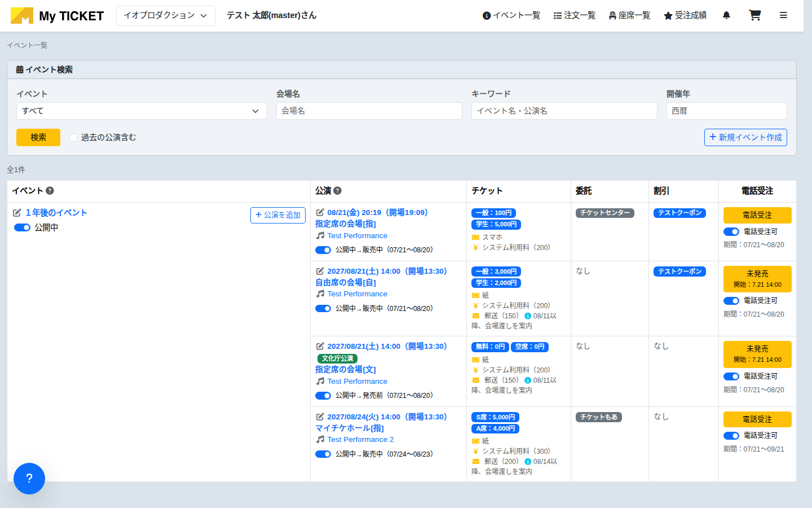Viewport: 812px width, 508px height.
Task: Open the マイチケホール[指] venue link
Action: tap(350, 428)
